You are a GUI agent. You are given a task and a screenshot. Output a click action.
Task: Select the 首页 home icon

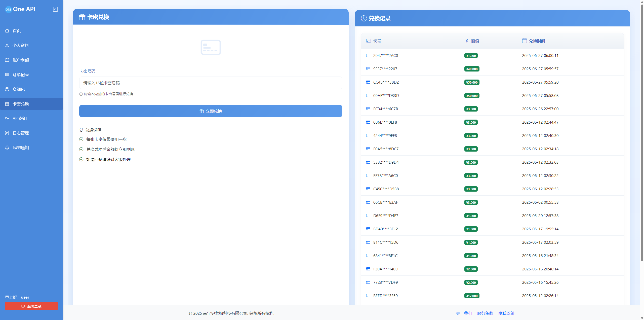[x=7, y=30]
